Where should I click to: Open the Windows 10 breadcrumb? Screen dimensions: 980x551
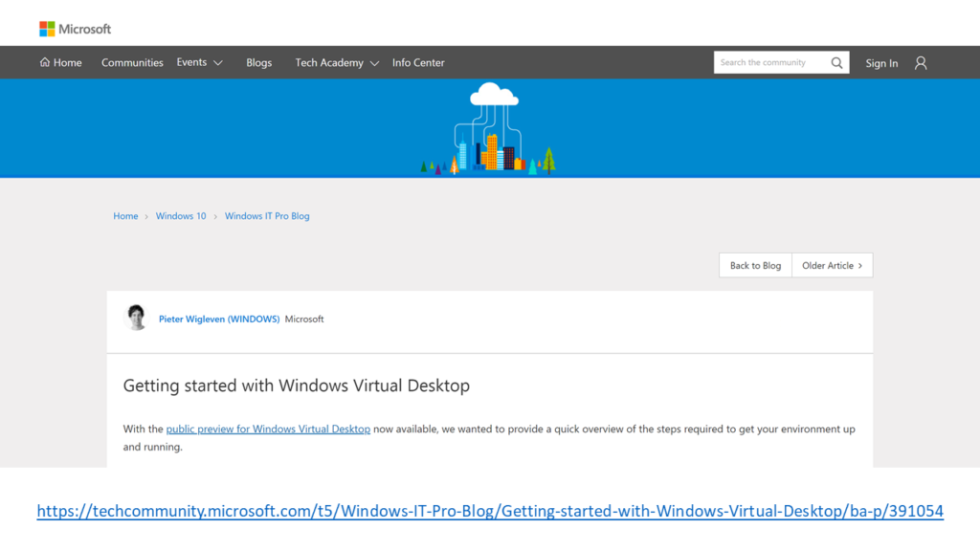[x=181, y=215]
